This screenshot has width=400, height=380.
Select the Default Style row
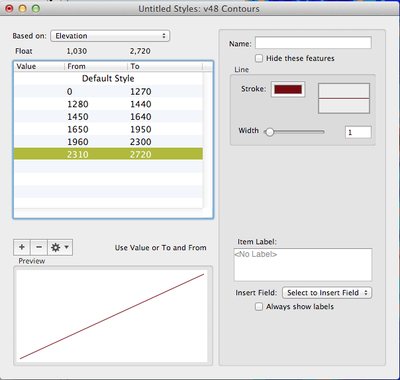point(108,79)
